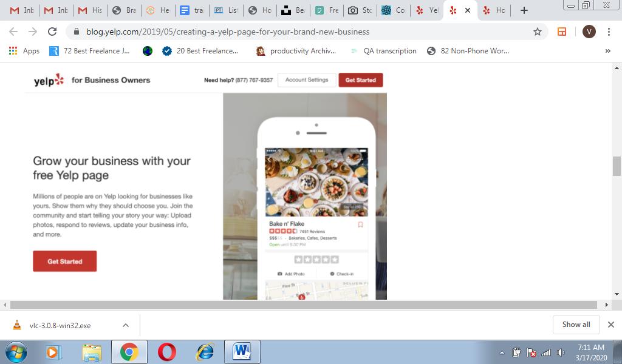Open the vlc-3.0.8-win32.exe download
The image size is (622, 364).
coord(60,326)
